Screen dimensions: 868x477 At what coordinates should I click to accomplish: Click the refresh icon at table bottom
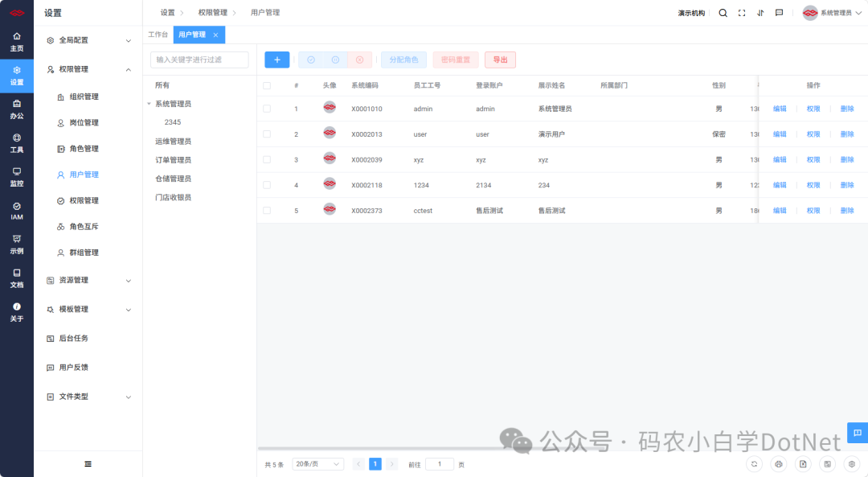(754, 464)
